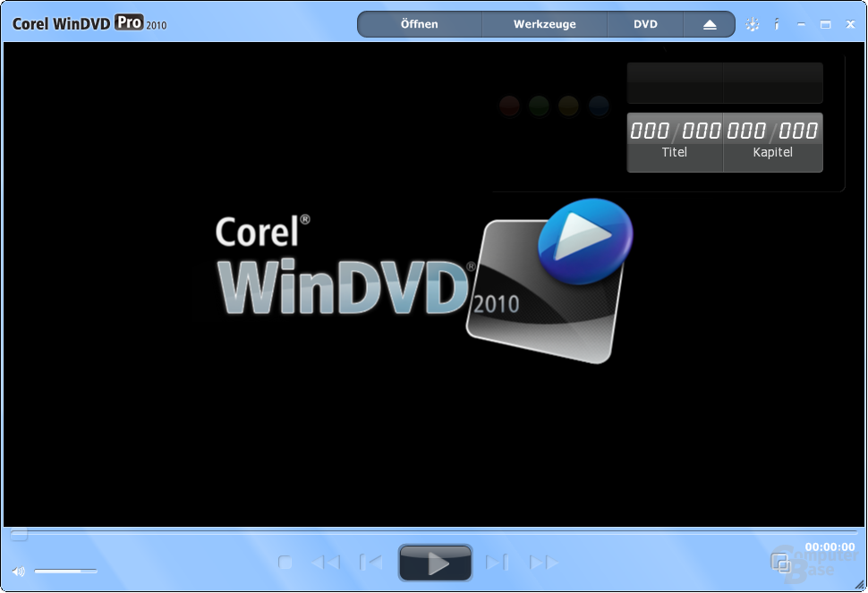This screenshot has width=868, height=593.
Task: Click the window resize grip
Action: pyautogui.click(x=858, y=584)
